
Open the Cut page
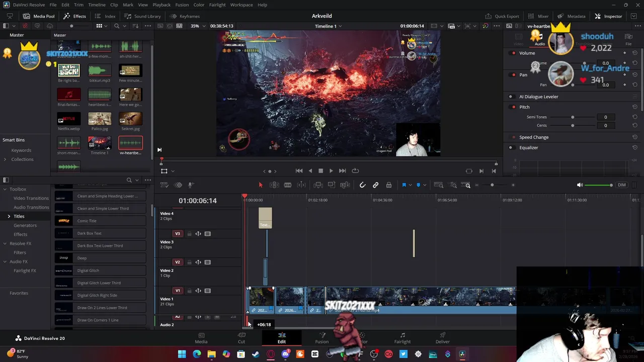coord(242,338)
